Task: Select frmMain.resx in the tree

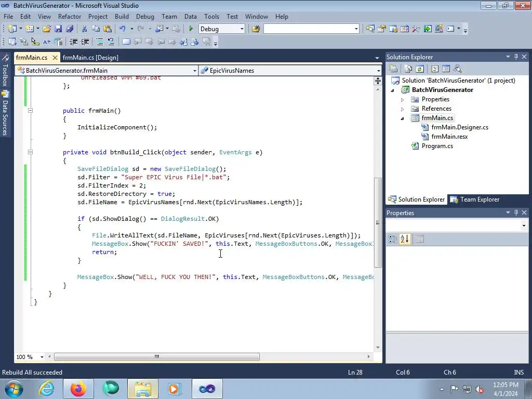Action: (449, 137)
